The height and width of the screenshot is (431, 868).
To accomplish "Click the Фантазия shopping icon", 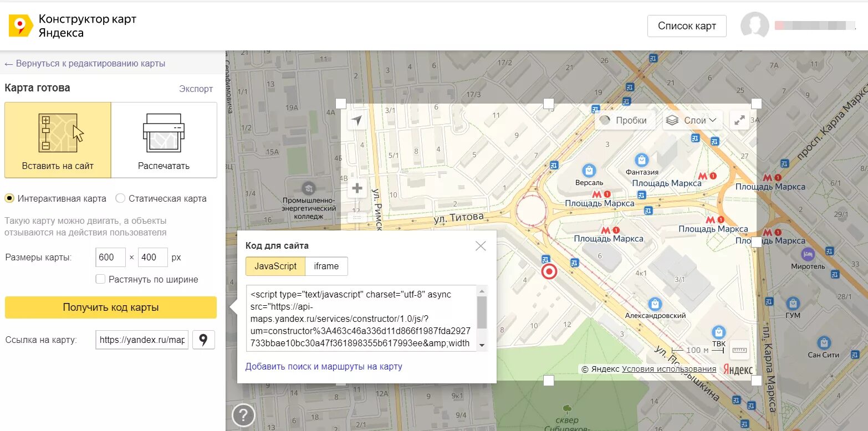I will tap(642, 160).
